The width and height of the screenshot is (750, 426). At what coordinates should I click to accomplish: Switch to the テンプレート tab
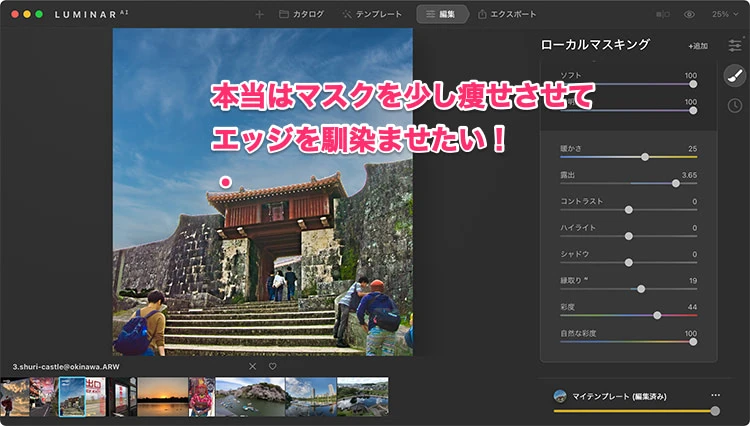372,15
